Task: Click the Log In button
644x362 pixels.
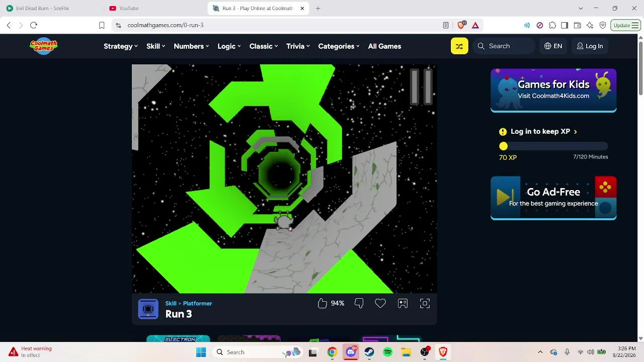Action: 590,46
